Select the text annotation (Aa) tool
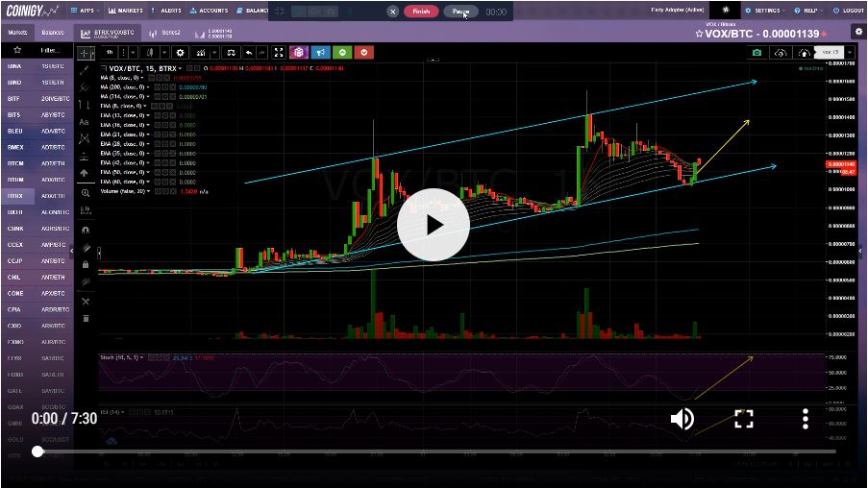 [x=85, y=122]
